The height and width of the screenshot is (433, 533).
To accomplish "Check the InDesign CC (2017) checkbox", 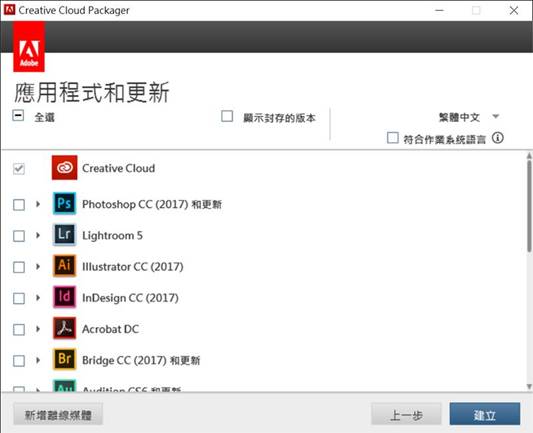I will 19,298.
